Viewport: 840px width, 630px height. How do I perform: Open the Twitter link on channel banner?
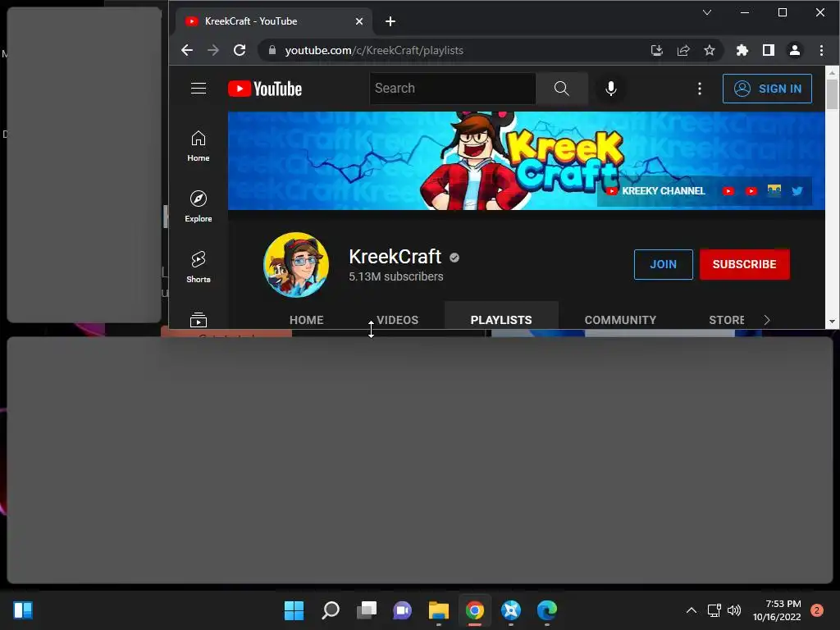[797, 190]
